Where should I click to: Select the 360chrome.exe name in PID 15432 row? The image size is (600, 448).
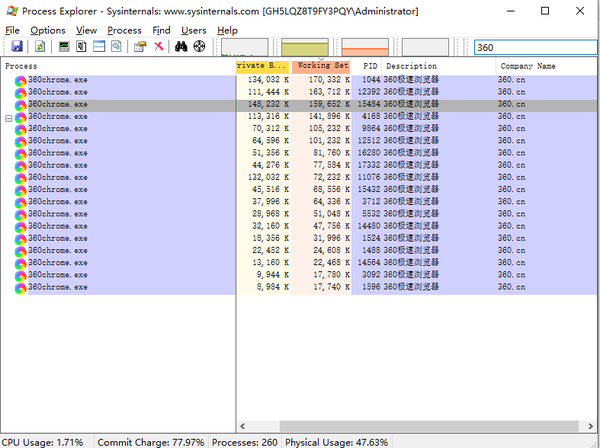58,190
